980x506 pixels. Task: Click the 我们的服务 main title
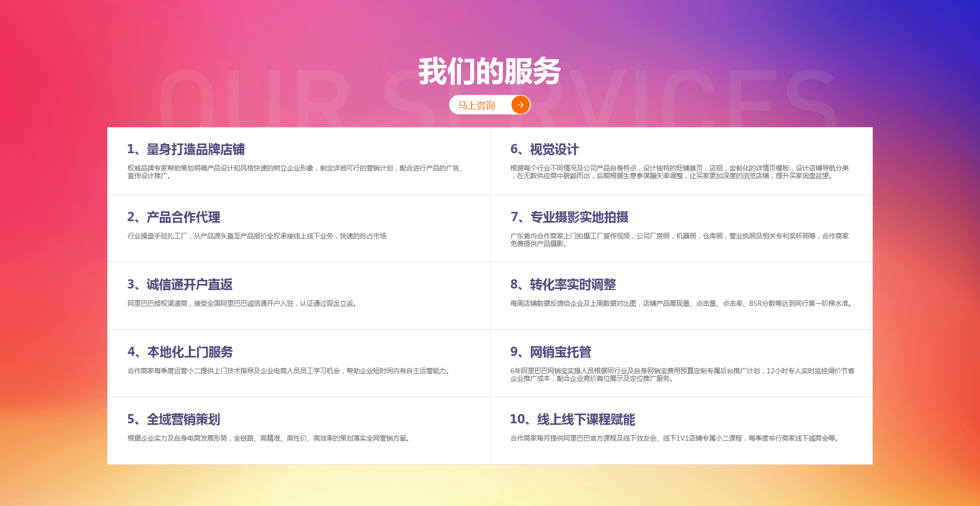coord(489,71)
